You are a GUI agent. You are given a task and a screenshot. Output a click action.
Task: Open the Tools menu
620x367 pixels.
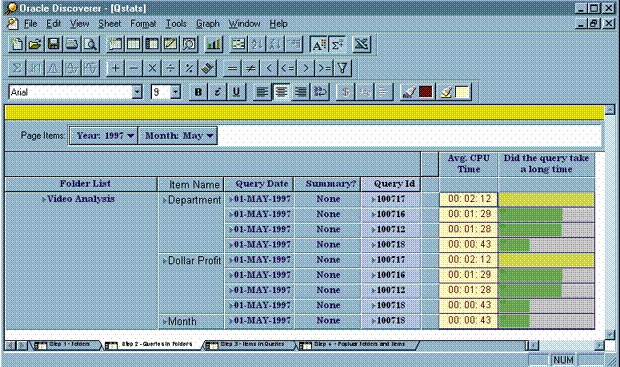(176, 24)
